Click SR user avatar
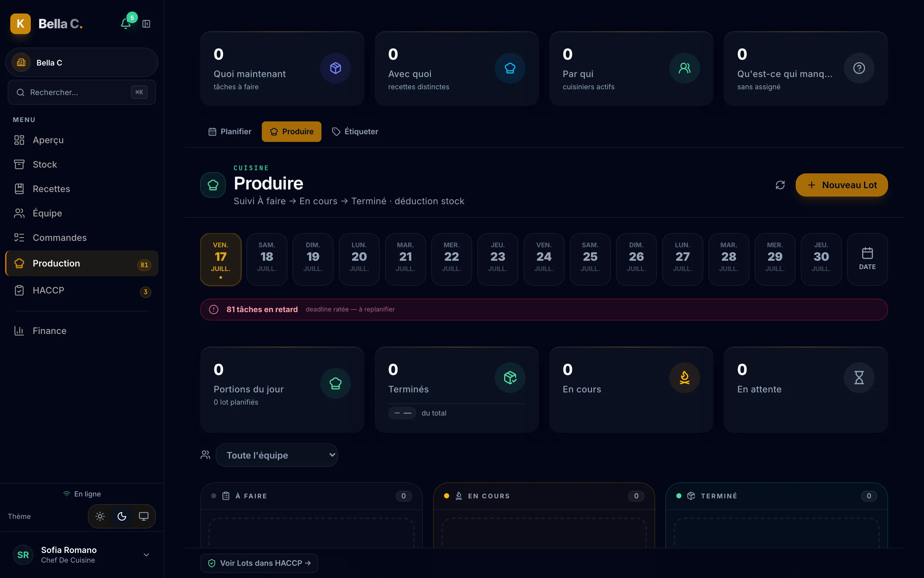 (x=23, y=555)
